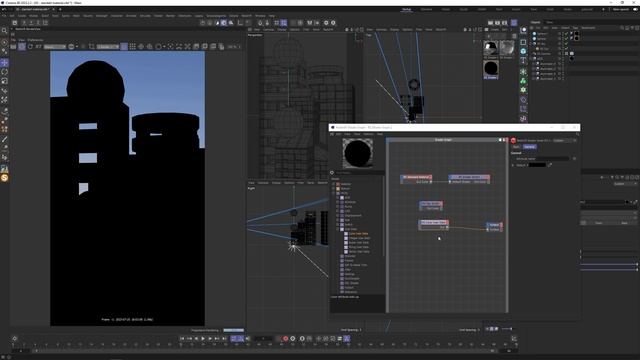This screenshot has height=360, width=640.
Task: Select the Rotate tool in left palette
Action: pyautogui.click(x=4, y=72)
